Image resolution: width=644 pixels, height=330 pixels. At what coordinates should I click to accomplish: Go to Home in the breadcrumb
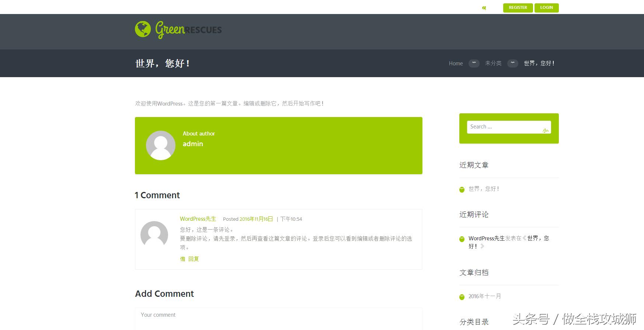456,63
